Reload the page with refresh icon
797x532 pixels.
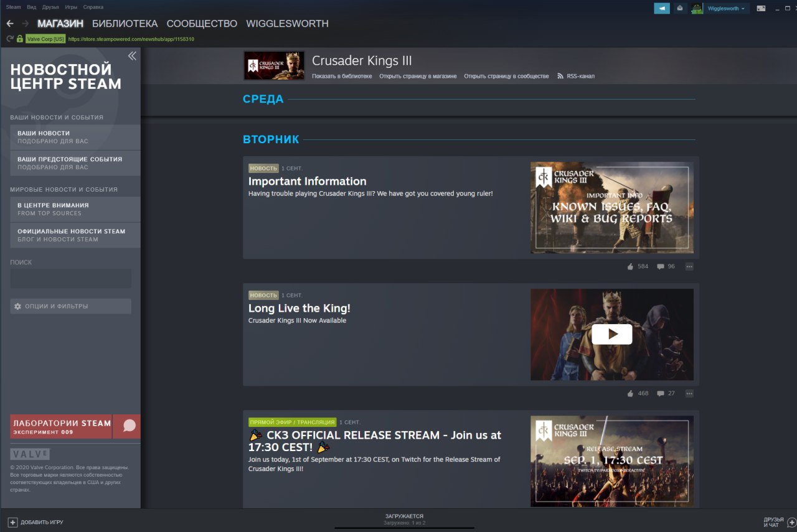coord(10,39)
